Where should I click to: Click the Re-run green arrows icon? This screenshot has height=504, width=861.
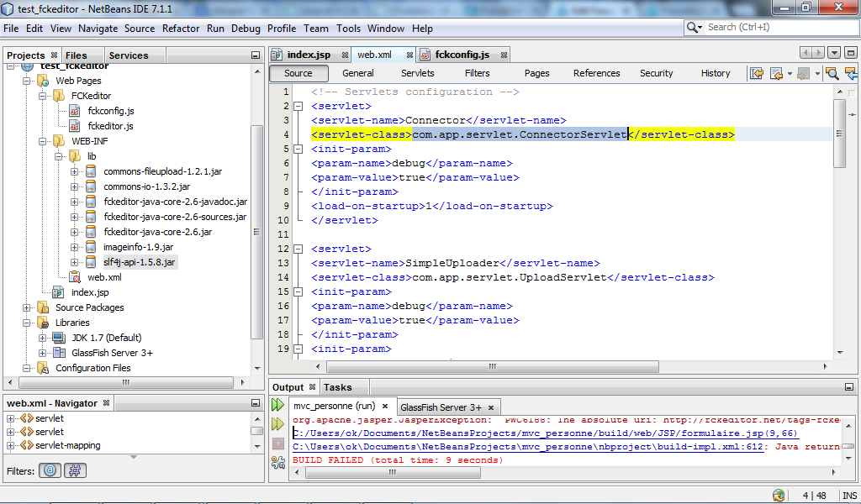[x=277, y=405]
